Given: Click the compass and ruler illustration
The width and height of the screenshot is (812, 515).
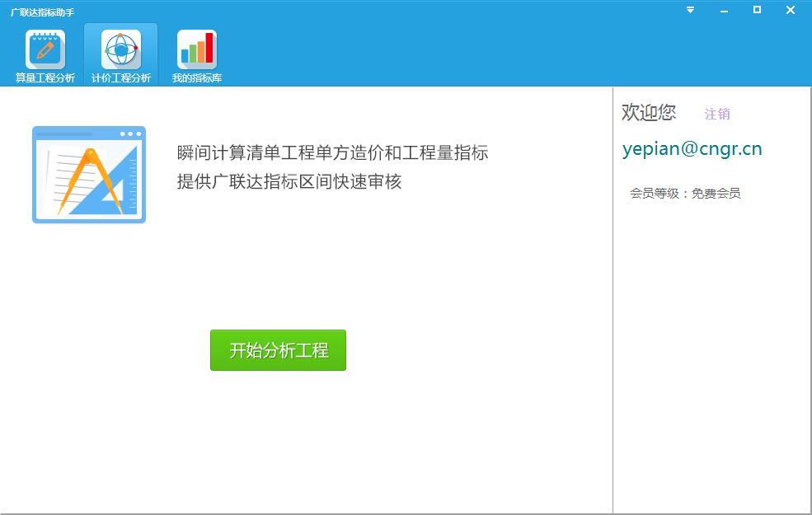Looking at the screenshot, I should coord(89,175).
